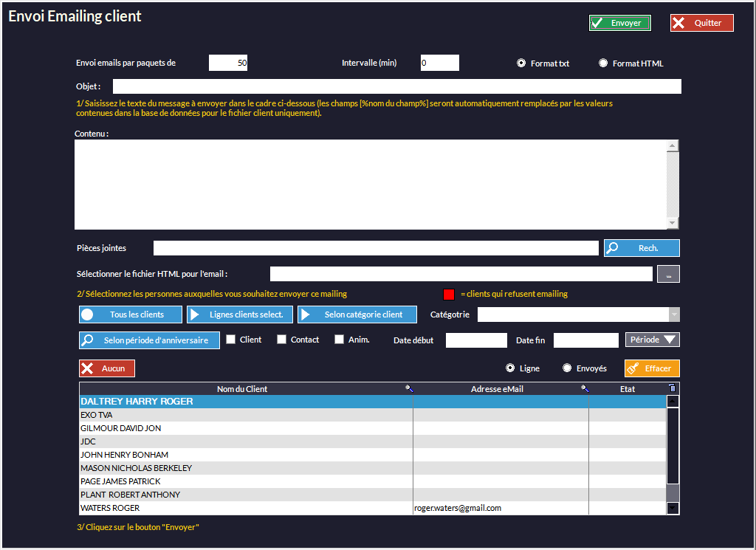Expand the Période dropdown button

653,340
